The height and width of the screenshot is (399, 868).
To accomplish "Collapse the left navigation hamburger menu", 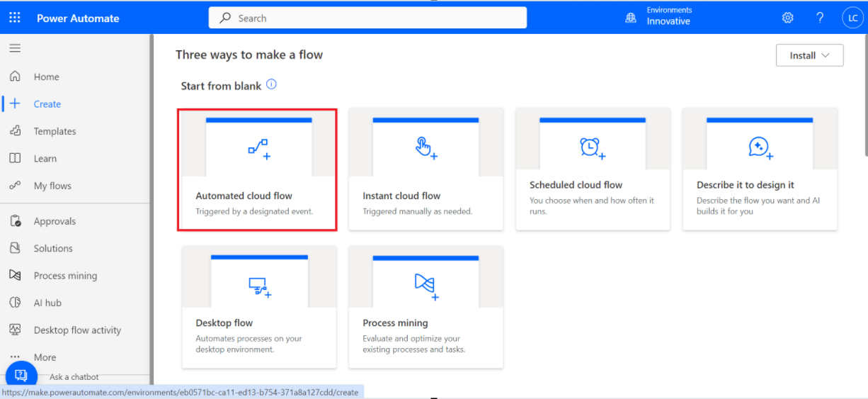I will [x=15, y=48].
